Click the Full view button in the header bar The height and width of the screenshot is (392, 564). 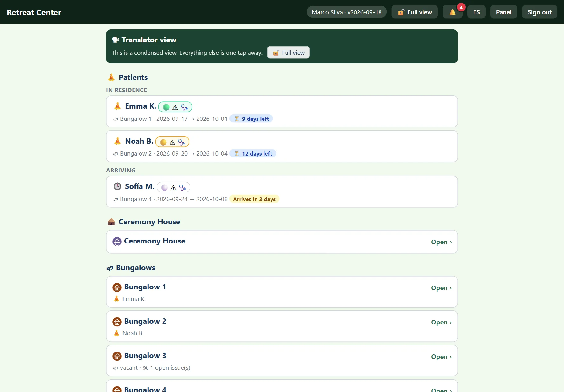pyautogui.click(x=415, y=12)
